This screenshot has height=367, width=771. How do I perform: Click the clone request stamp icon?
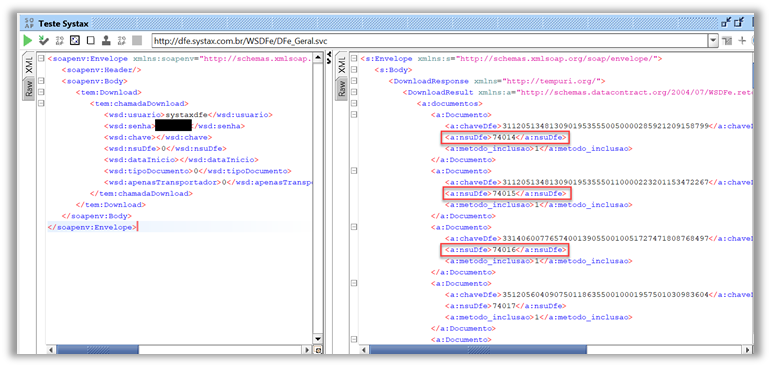pos(106,40)
